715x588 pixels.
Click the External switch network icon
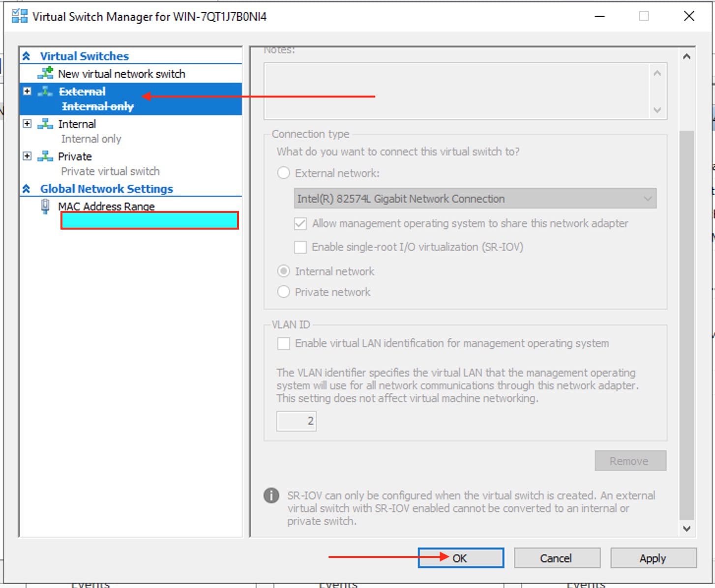pyautogui.click(x=45, y=91)
